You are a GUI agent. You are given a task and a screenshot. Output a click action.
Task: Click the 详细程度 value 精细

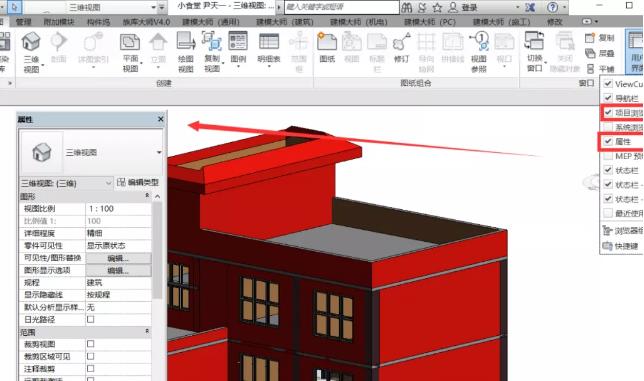click(x=118, y=233)
